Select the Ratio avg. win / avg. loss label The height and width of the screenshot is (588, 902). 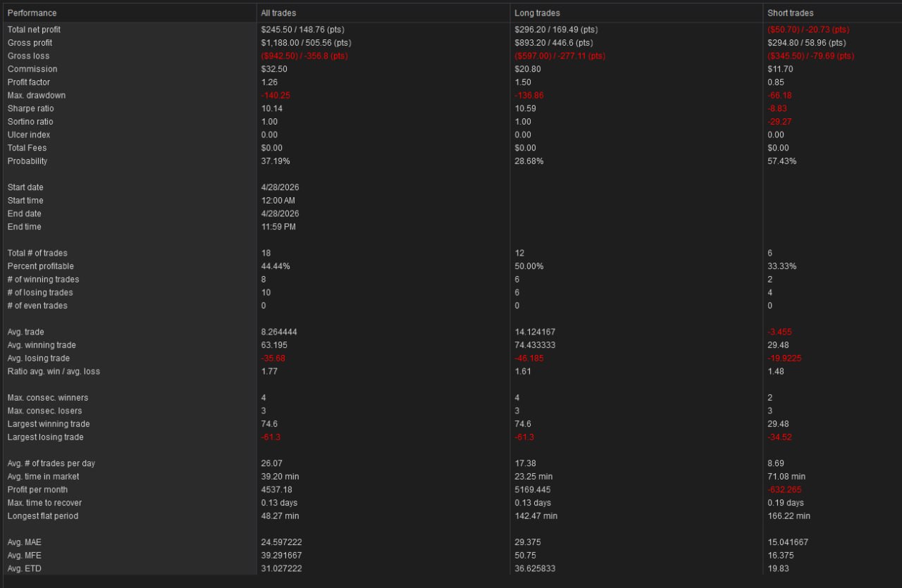point(54,371)
